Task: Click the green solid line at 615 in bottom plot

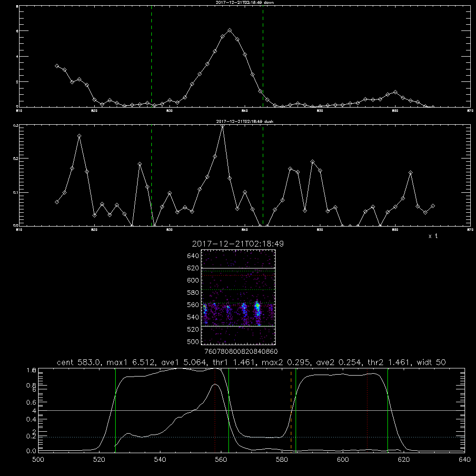Action: (387, 410)
